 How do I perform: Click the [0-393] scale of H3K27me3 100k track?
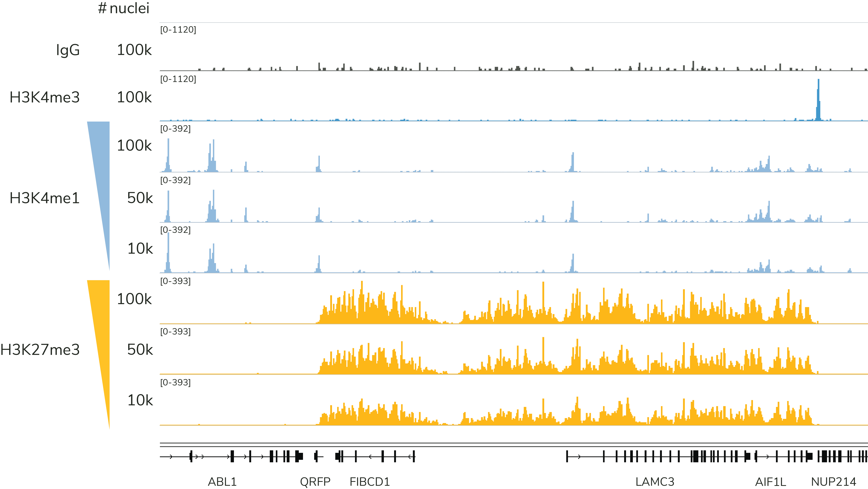pos(175,281)
